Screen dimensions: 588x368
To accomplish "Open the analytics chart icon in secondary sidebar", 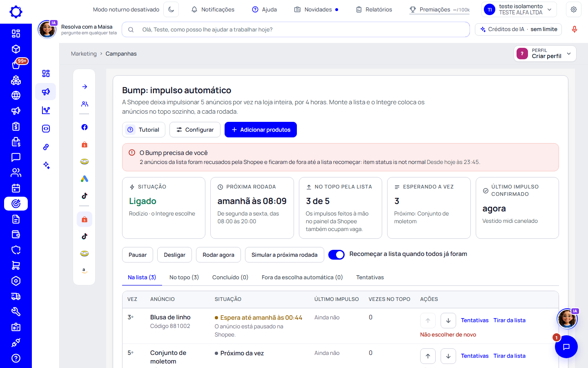I will pos(46,110).
